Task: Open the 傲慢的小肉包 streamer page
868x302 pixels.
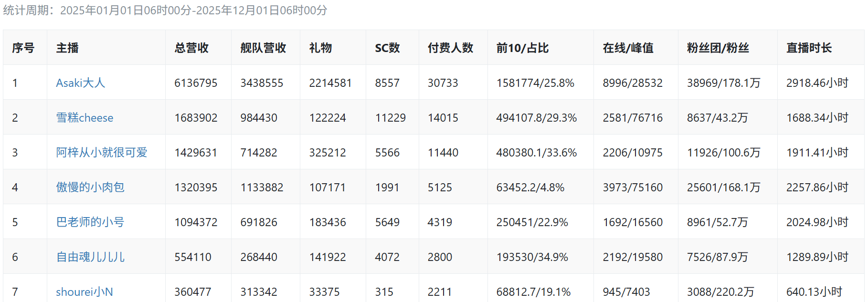Action: (x=90, y=187)
